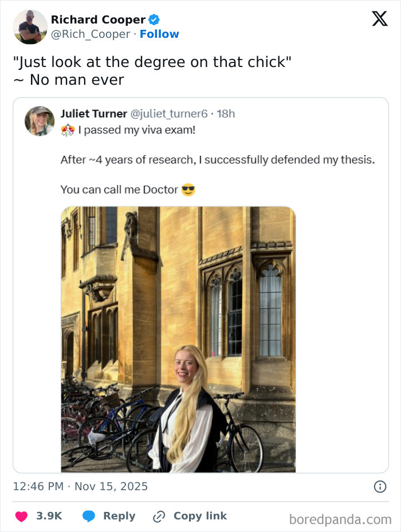Open the info icon near the timestamp
Screen dimensions: 401x532
pos(382,486)
